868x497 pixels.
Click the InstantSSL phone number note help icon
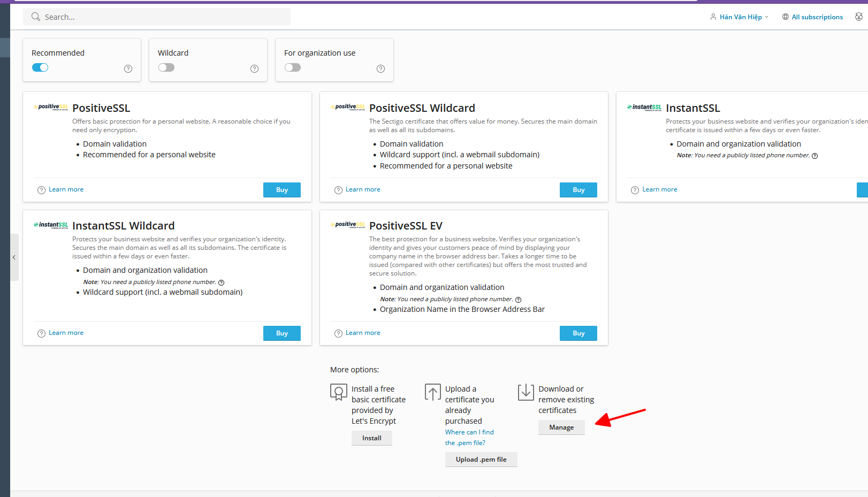814,156
